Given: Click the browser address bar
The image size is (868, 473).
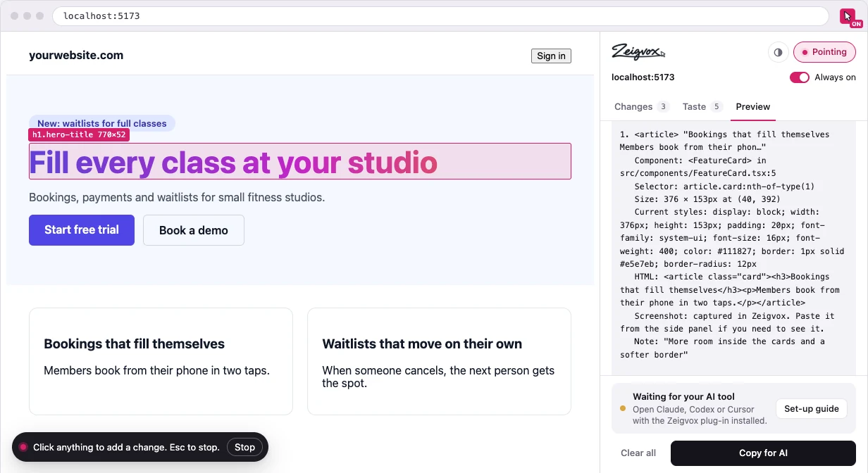Looking at the screenshot, I should click(x=440, y=16).
